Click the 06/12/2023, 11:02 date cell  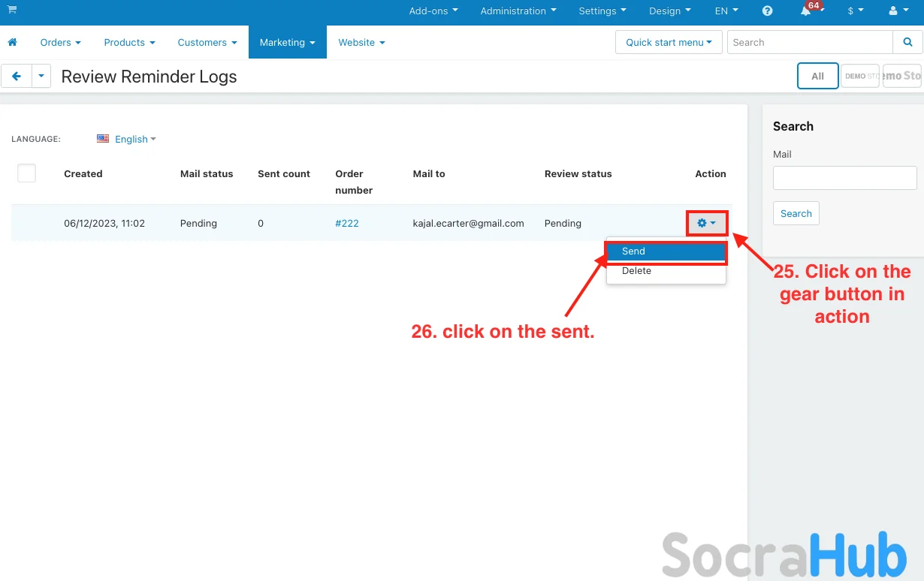tap(104, 223)
